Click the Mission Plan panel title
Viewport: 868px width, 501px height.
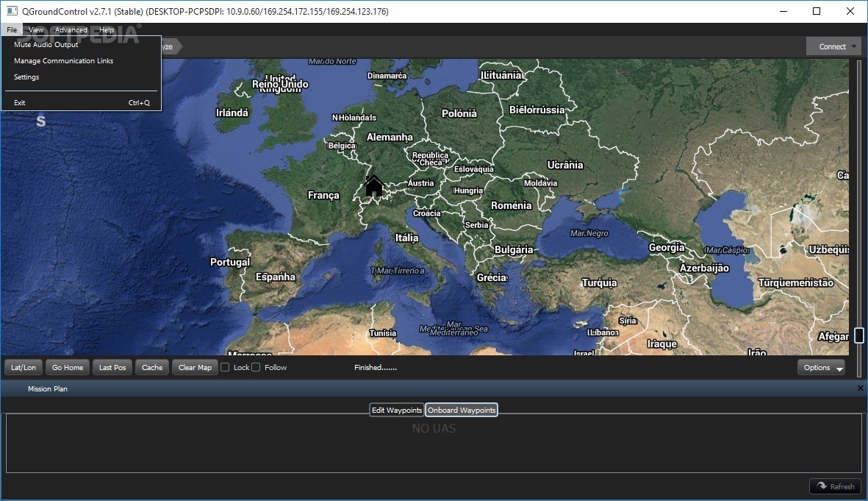click(x=48, y=389)
